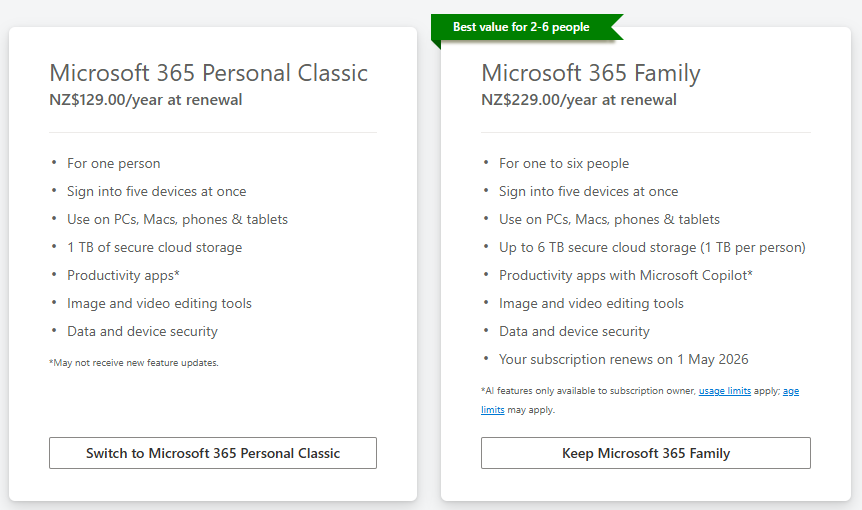Click the 'Productivity apps*' item in Personal Classic
Viewport: 862px width, 510px height.
point(123,275)
